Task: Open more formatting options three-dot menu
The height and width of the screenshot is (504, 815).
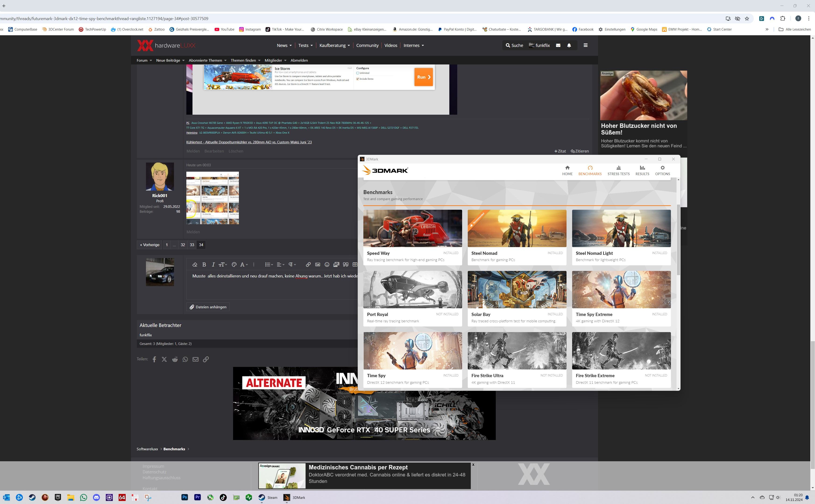Action: tap(254, 264)
